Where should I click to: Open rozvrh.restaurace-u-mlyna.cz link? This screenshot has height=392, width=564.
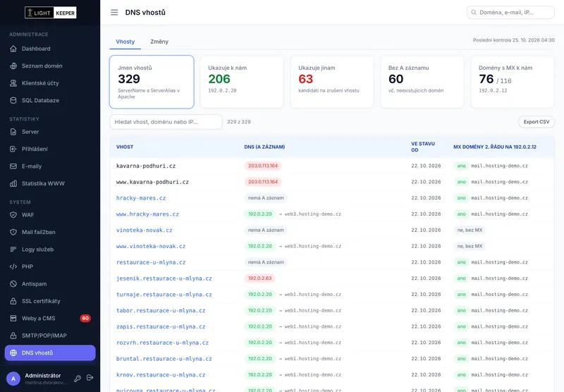pos(162,343)
